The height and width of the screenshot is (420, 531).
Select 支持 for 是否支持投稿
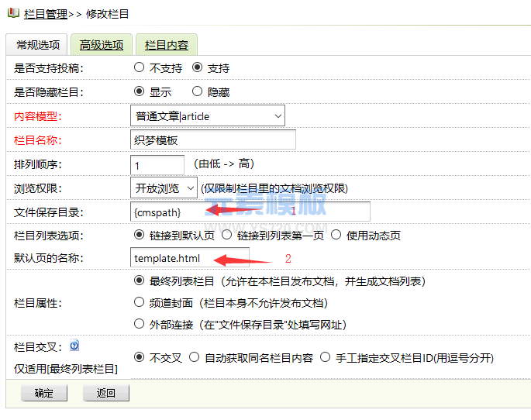197,67
